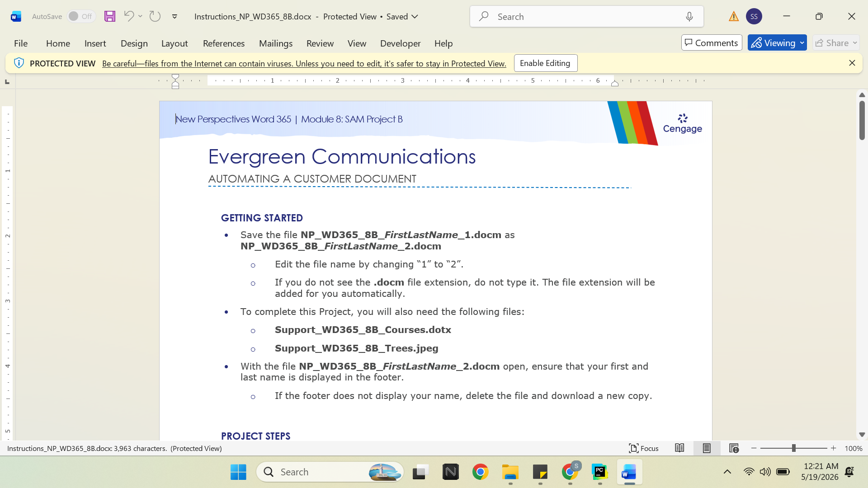868x488 pixels.
Task: Click the tab stop selector on the ruler
Action: [x=7, y=82]
